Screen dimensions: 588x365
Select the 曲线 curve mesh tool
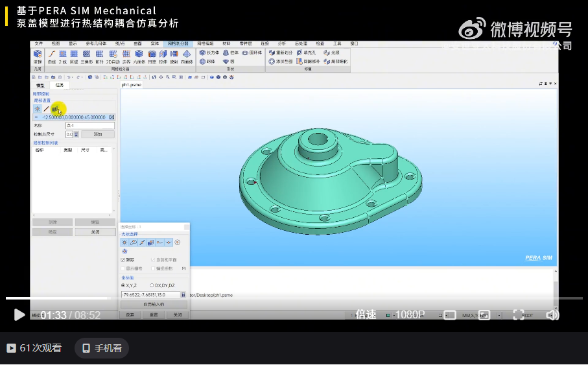tap(52, 56)
